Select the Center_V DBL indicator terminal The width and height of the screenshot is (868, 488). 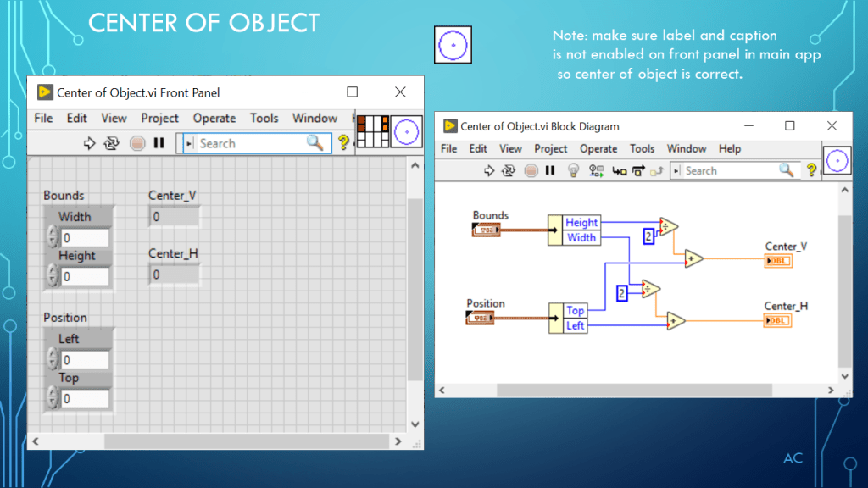pyautogui.click(x=777, y=261)
